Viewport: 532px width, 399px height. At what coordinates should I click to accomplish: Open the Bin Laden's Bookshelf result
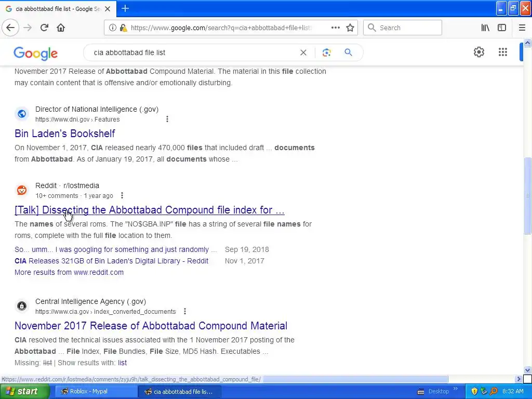pyautogui.click(x=65, y=134)
